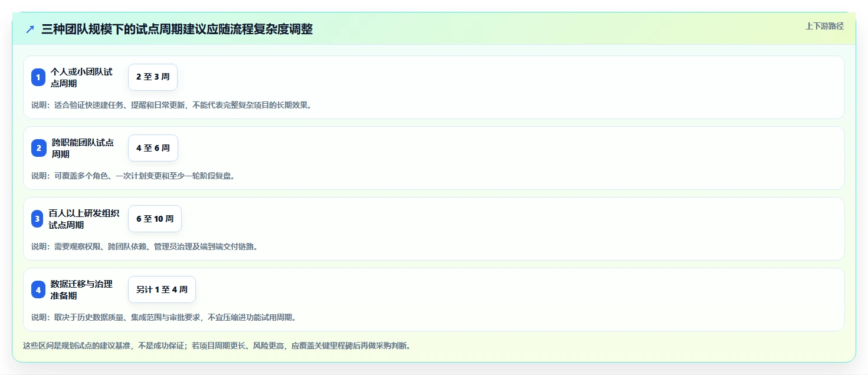Screen dimensions: 868x375
Task: Click the 6 至 10 周 value chip
Action: point(155,219)
